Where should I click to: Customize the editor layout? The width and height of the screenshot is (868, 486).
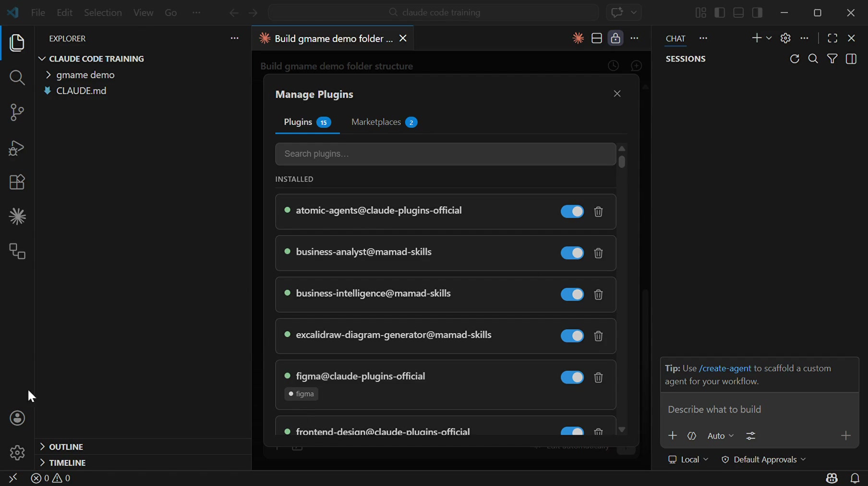(701, 12)
